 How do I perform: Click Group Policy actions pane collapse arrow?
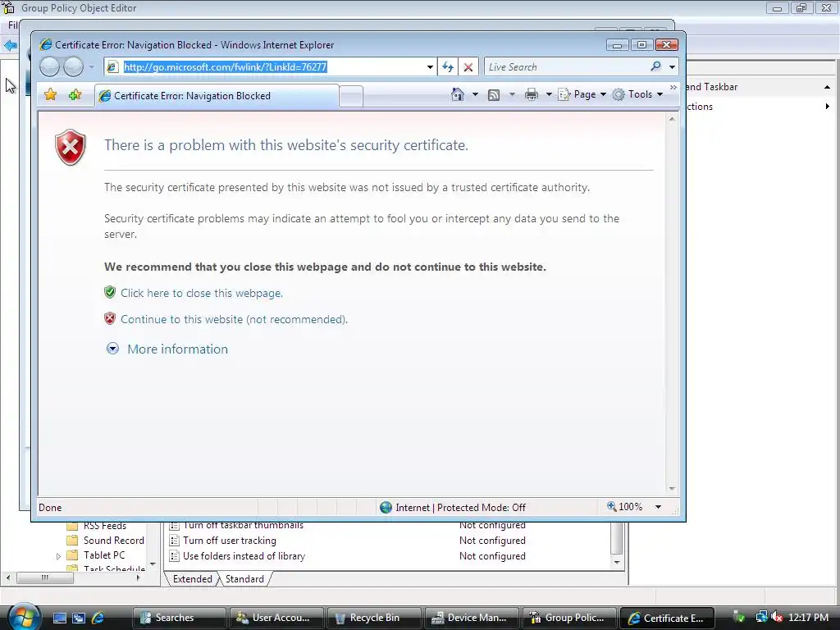[827, 87]
